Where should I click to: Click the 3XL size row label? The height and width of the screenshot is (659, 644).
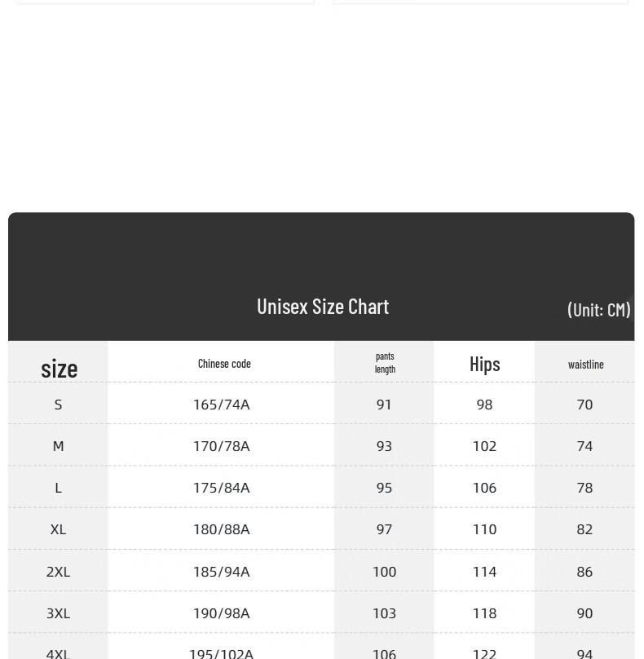[58, 613]
